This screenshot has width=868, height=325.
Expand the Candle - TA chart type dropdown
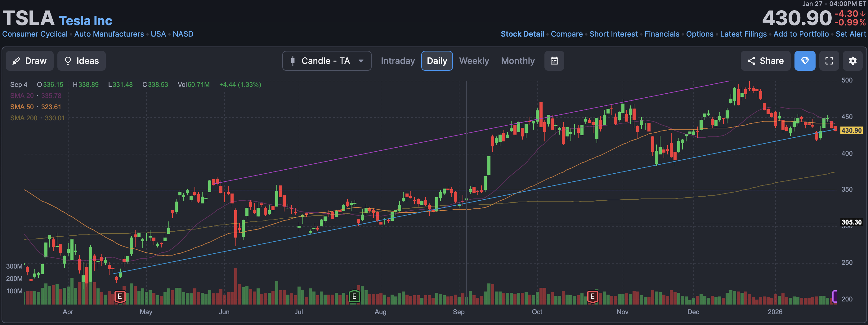[327, 61]
